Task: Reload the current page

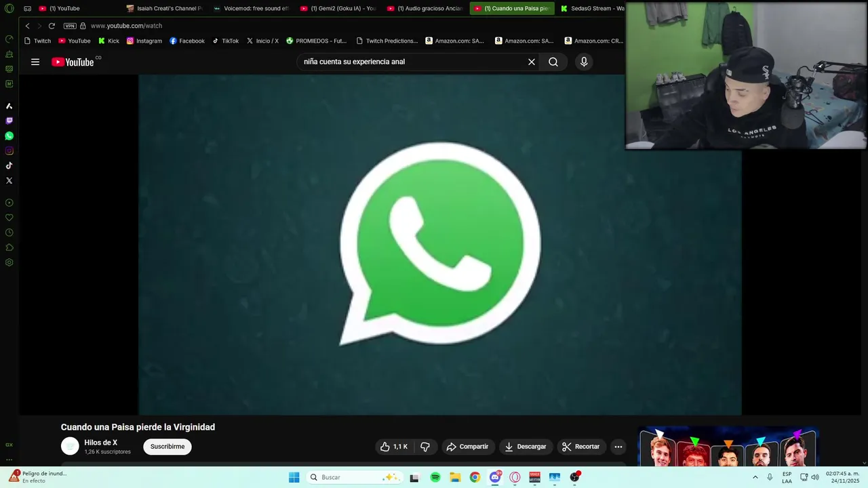Action: (x=52, y=26)
